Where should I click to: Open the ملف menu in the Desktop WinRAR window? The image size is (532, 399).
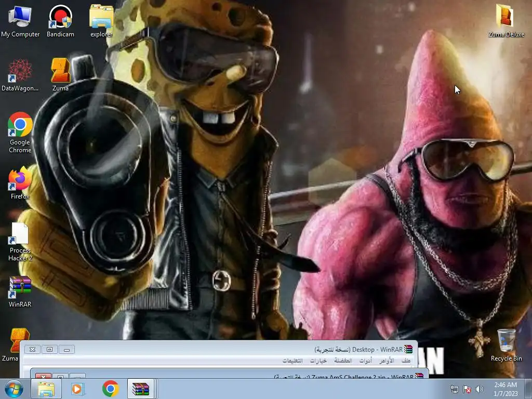coord(406,361)
